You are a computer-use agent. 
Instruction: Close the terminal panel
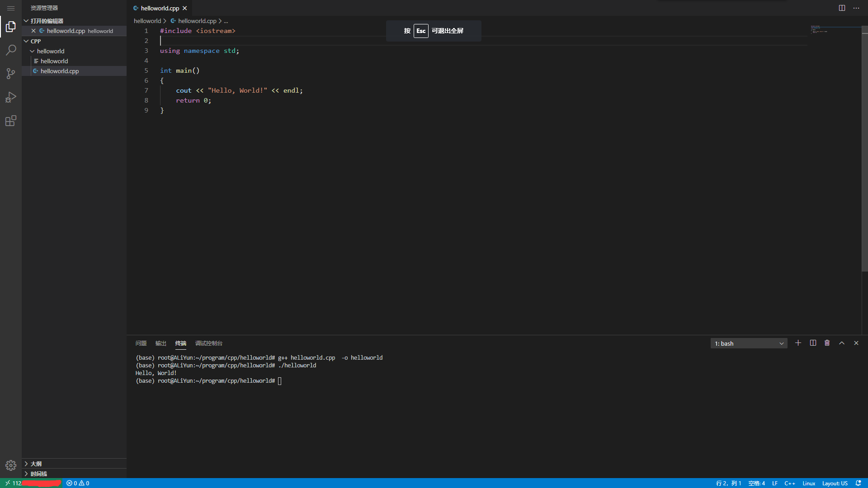pos(856,343)
